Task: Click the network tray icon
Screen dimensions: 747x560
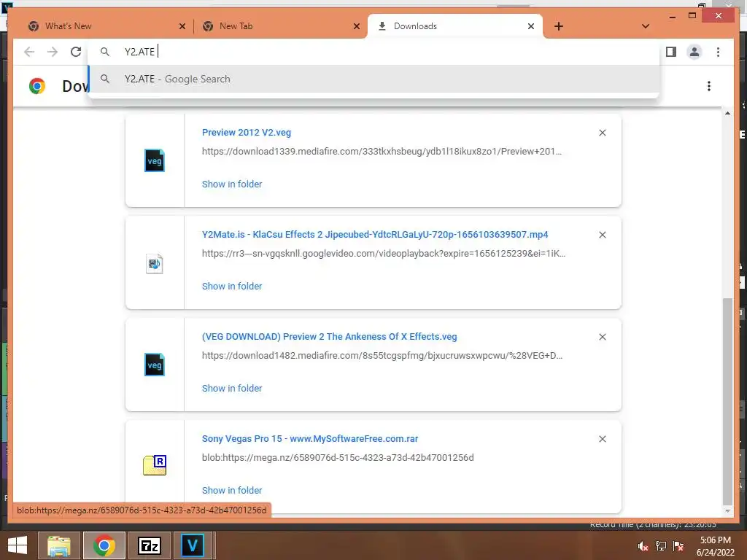Action: click(661, 546)
